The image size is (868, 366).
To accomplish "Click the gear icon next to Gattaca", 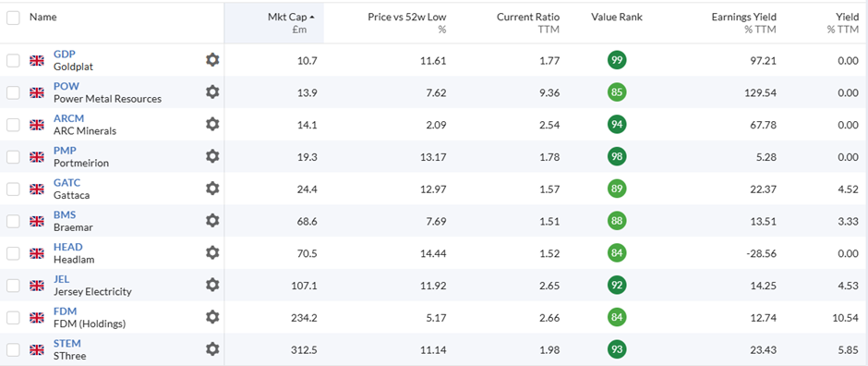I will pyautogui.click(x=212, y=189).
